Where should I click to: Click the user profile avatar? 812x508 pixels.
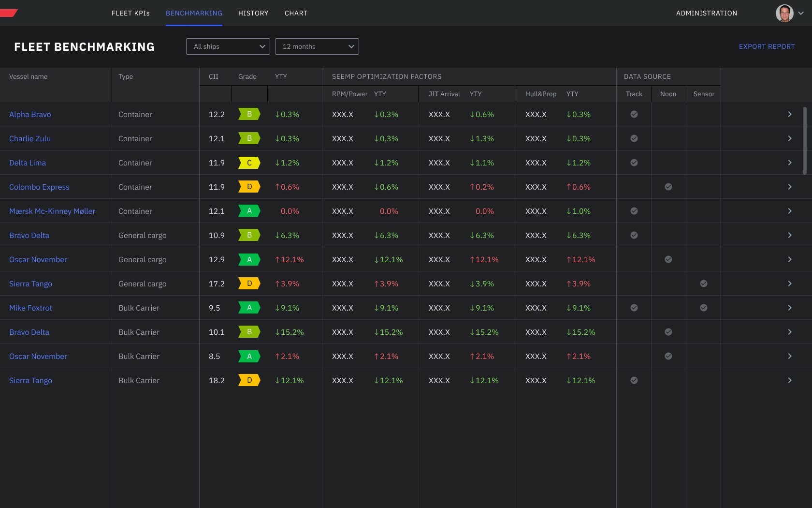784,13
